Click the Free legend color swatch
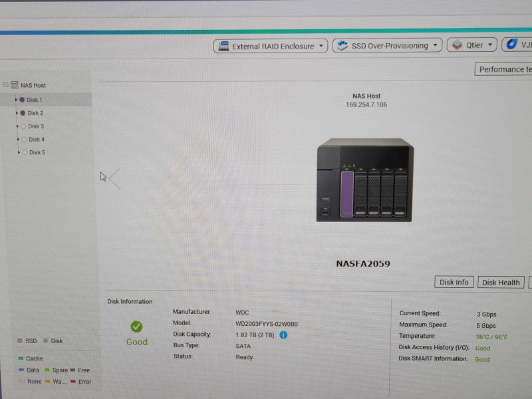Viewport: 532px width, 399px height. (x=72, y=370)
